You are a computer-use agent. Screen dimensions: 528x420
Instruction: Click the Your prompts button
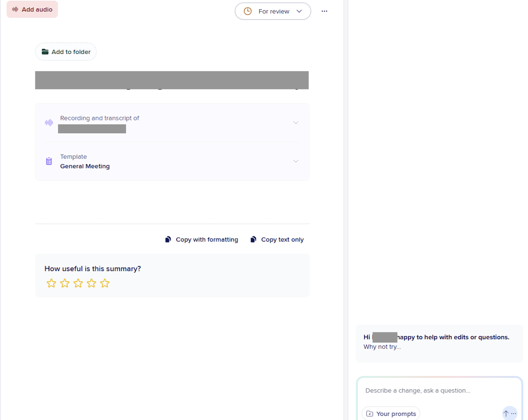point(391,413)
